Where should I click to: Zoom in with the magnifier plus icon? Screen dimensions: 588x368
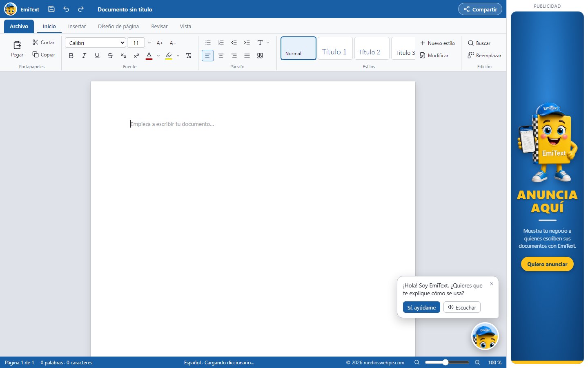(x=477, y=362)
